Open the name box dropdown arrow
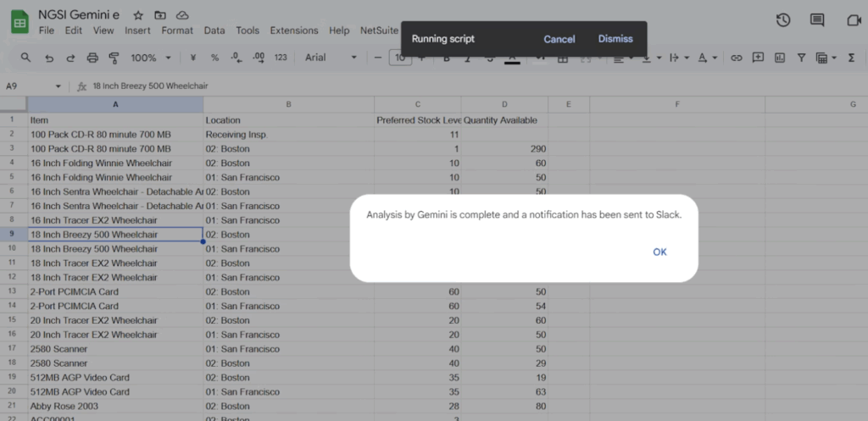868x421 pixels. click(58, 86)
